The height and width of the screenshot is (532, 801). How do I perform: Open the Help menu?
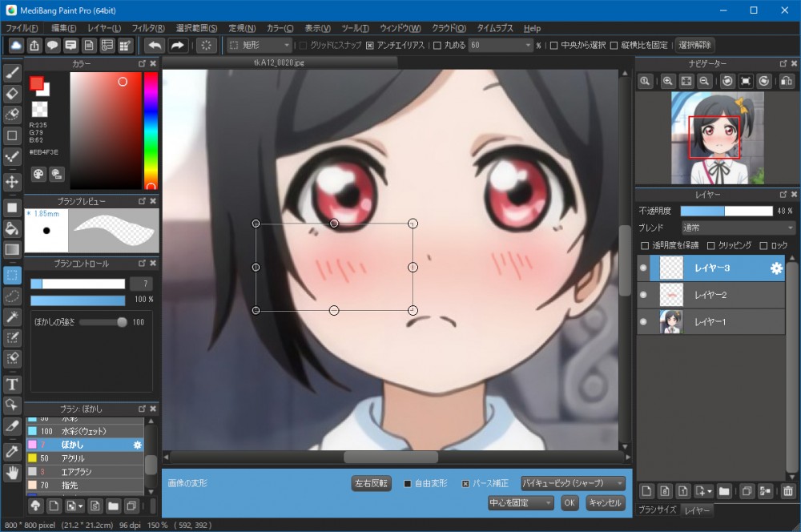(x=532, y=29)
